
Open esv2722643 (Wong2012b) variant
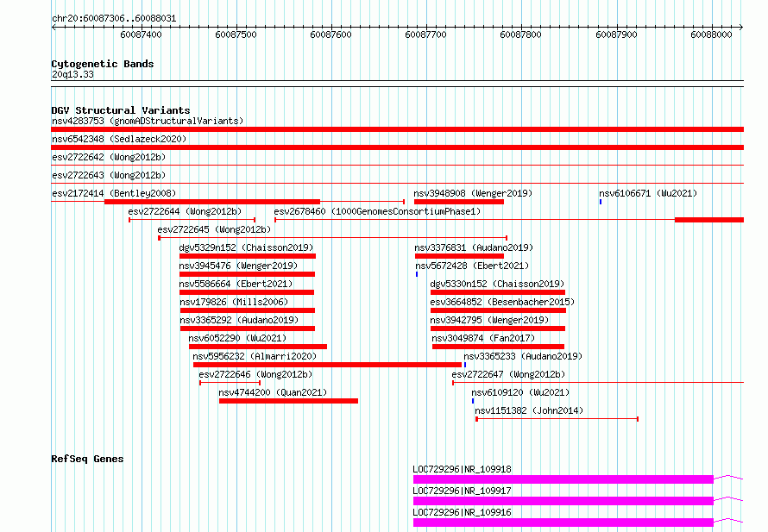[x=109, y=175]
